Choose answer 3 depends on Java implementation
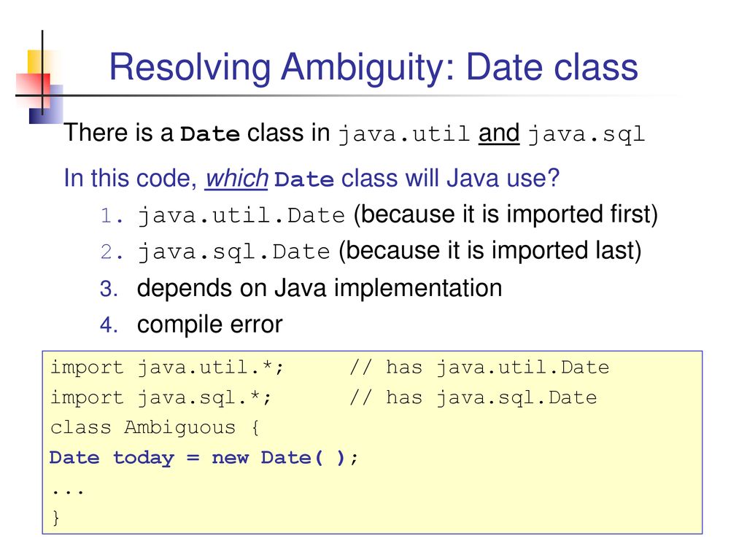Screen dimensions: 747x560 [x=301, y=288]
